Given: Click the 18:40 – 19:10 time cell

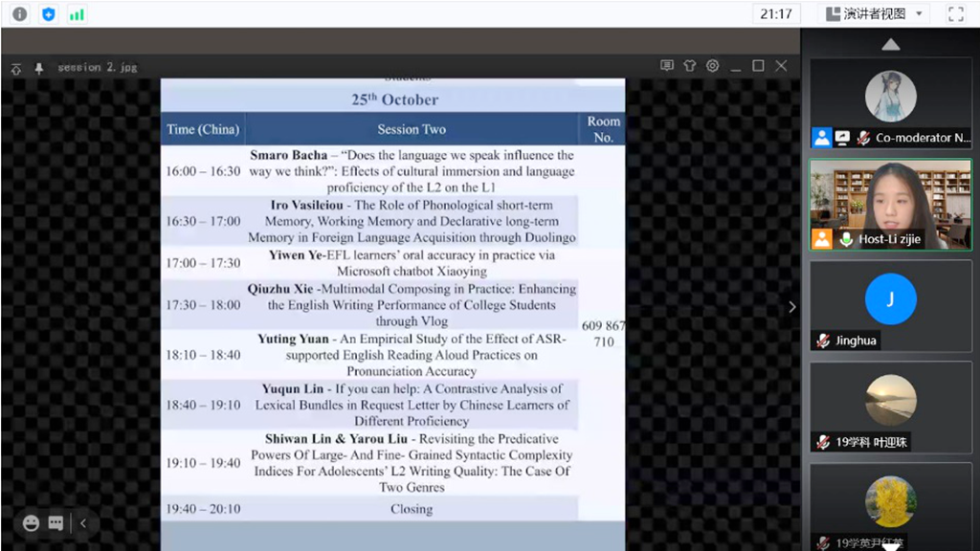Looking at the screenshot, I should [203, 405].
